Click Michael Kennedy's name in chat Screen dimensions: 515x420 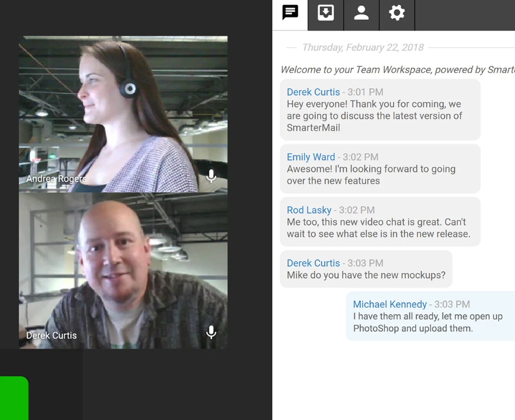389,304
